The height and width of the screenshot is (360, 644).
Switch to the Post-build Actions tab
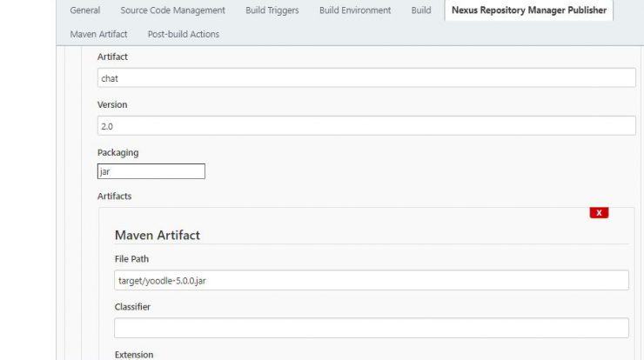183,34
